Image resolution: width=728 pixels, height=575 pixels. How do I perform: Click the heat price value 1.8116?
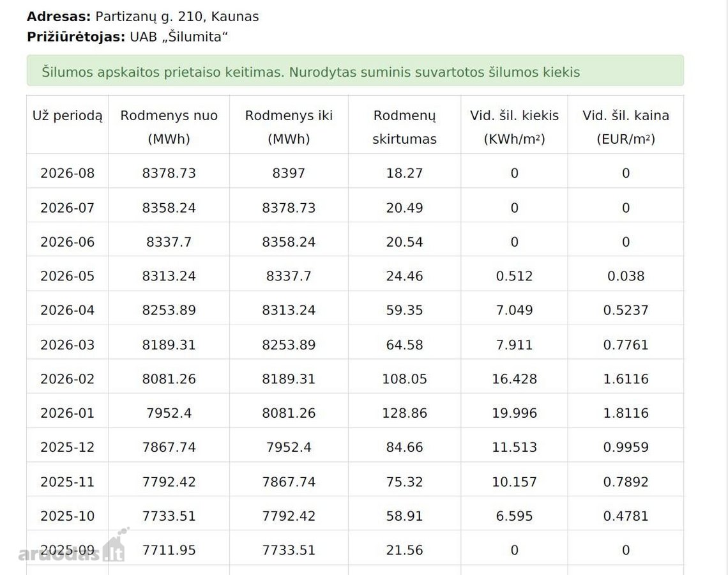tap(626, 413)
